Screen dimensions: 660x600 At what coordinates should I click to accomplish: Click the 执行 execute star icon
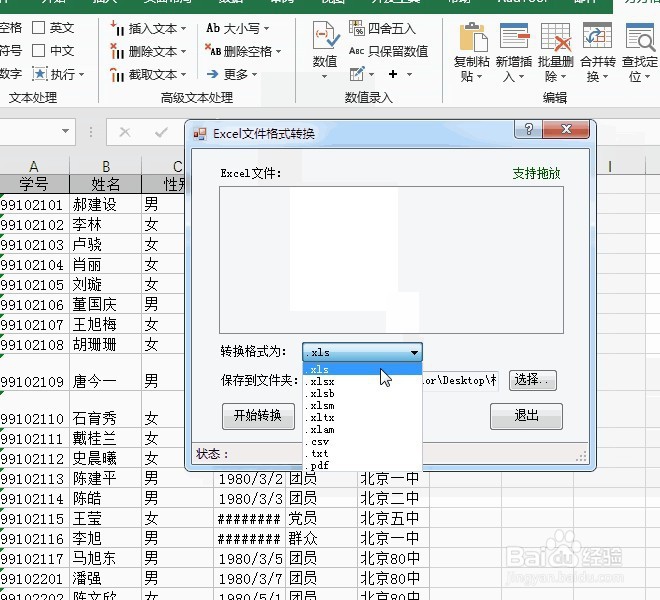tap(40, 74)
